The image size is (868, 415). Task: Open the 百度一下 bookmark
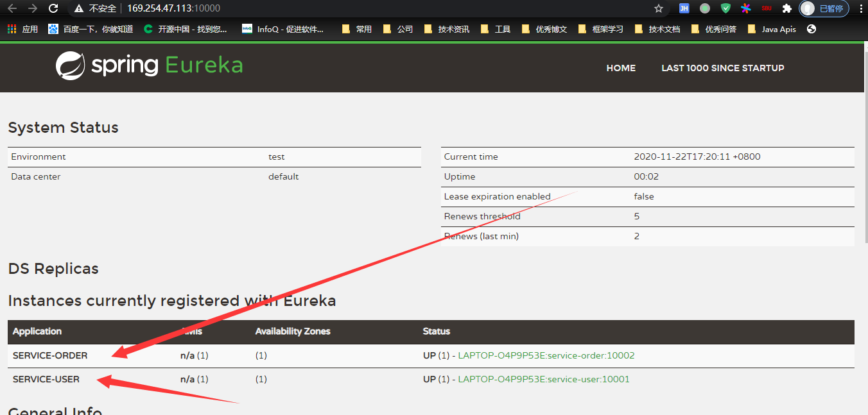point(91,29)
